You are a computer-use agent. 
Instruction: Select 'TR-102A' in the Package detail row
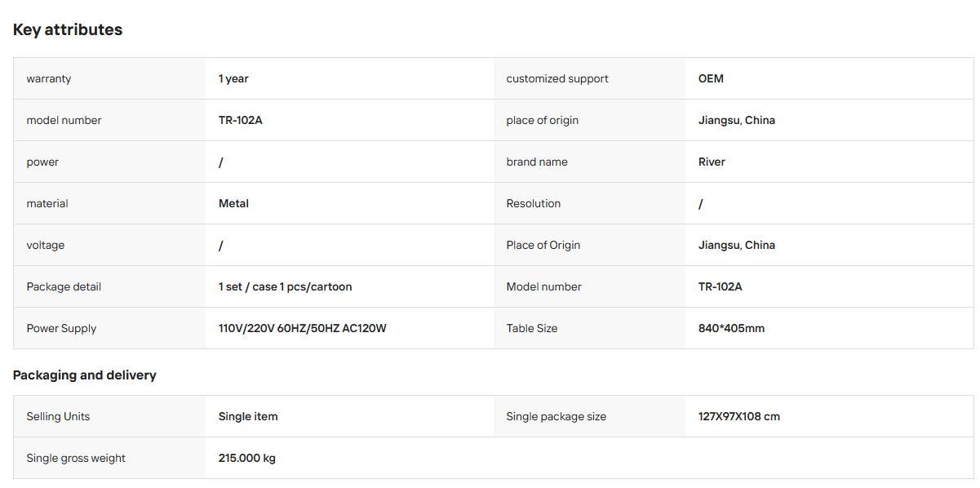[x=721, y=287]
